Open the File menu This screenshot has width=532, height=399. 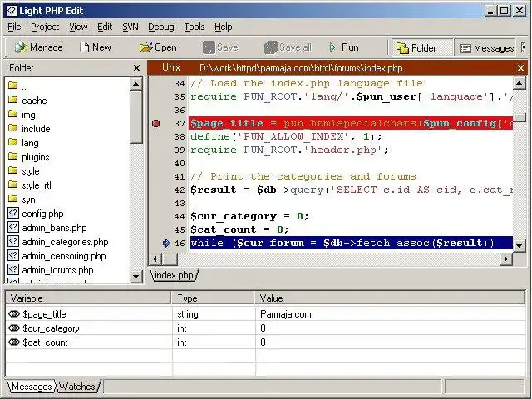[x=14, y=27]
